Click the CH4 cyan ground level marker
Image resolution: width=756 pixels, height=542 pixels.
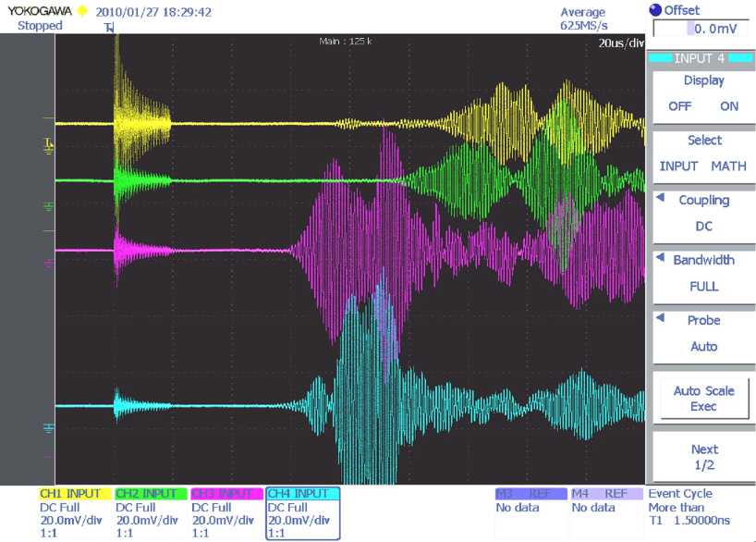(48, 428)
